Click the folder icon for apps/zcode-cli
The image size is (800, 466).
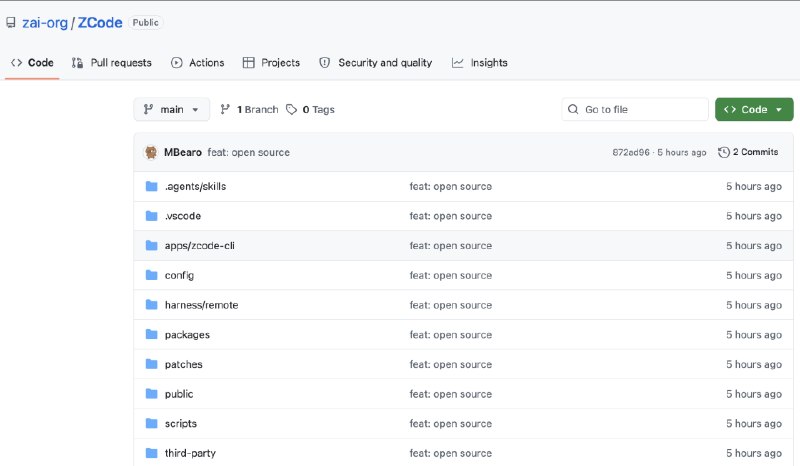click(152, 246)
